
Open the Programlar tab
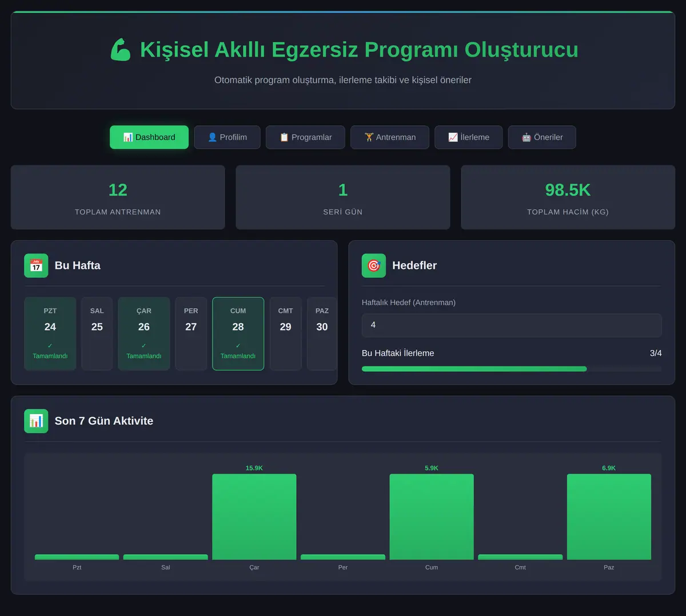click(305, 137)
